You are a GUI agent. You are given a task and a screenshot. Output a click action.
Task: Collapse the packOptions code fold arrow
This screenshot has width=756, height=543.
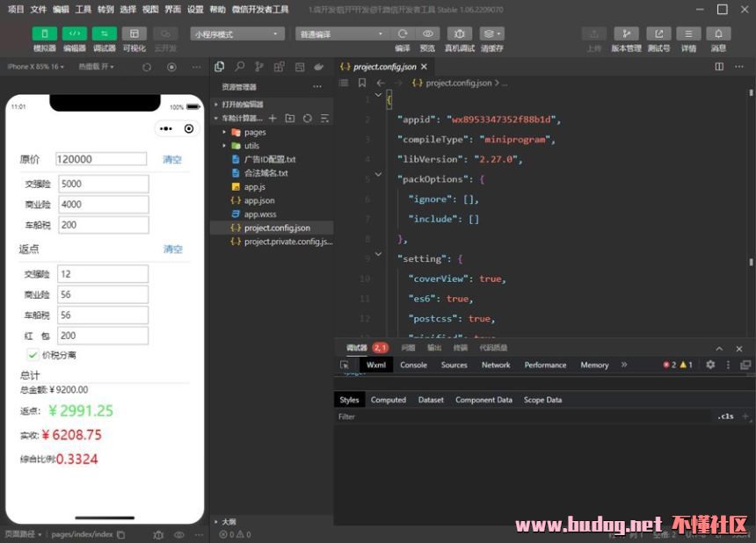pos(379,175)
